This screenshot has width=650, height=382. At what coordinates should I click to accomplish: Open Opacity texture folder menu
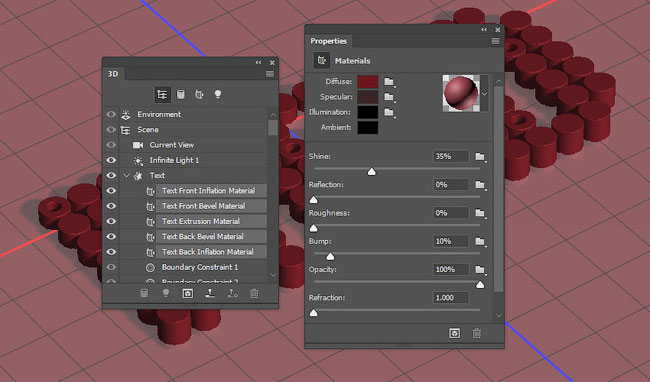click(x=480, y=270)
